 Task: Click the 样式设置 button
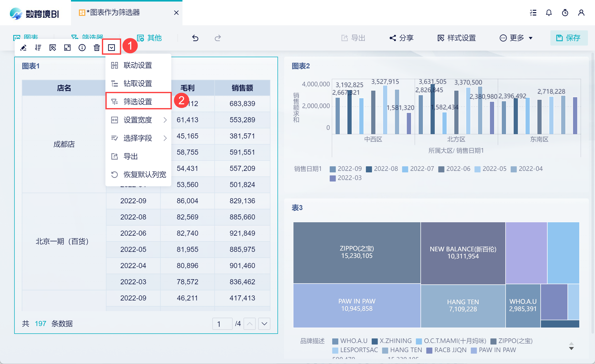click(457, 38)
